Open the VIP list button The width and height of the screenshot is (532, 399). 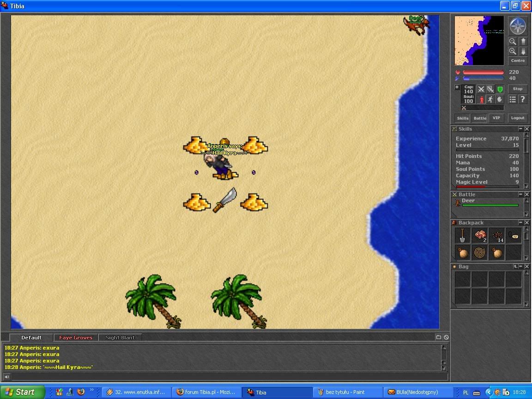(496, 118)
